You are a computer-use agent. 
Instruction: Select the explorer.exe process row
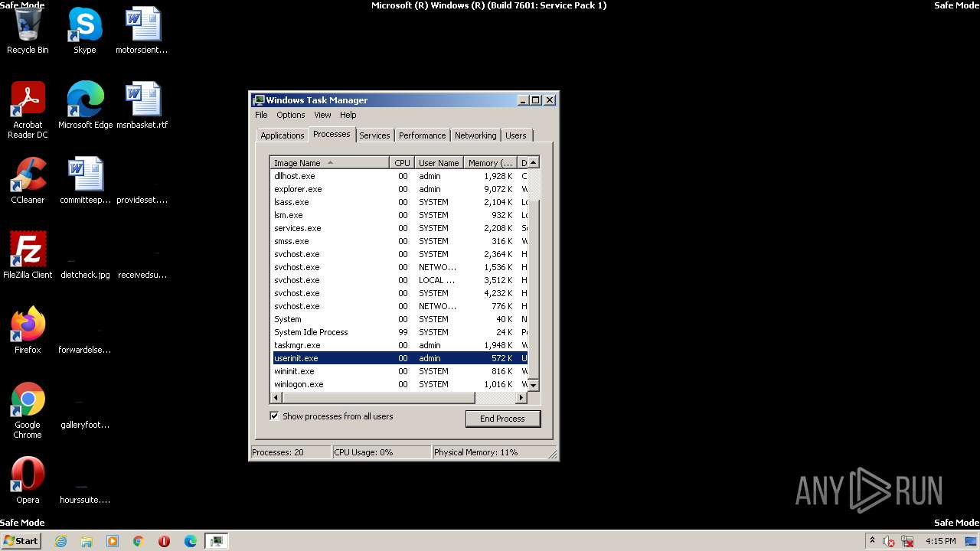pos(399,189)
